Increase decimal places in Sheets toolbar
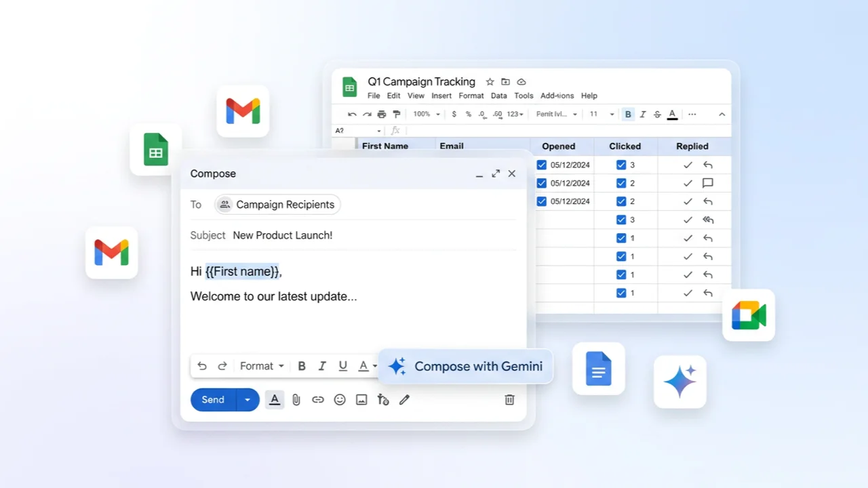868x488 pixels. point(497,115)
